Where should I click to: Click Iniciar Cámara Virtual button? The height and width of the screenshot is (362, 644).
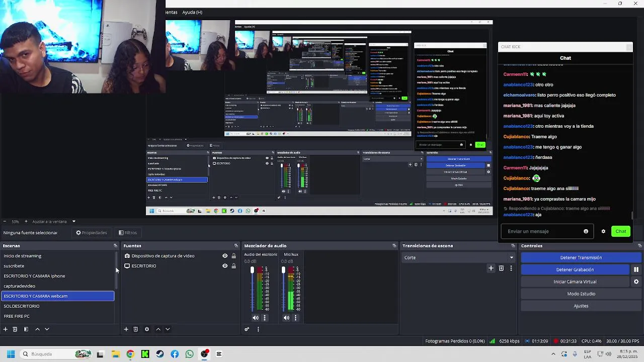click(x=575, y=282)
